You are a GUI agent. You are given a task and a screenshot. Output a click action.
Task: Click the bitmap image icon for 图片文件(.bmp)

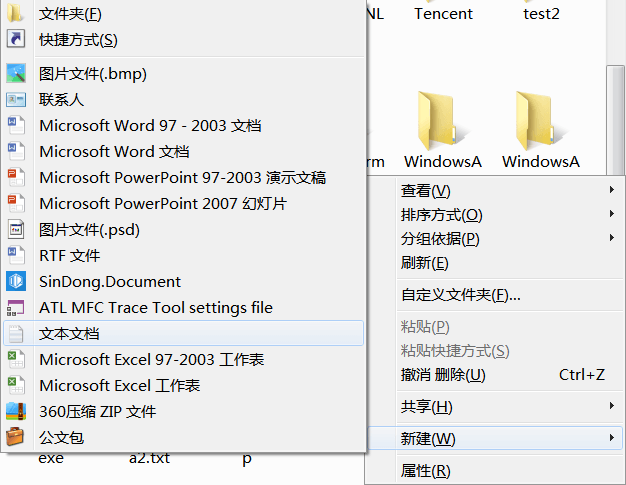[x=16, y=73]
